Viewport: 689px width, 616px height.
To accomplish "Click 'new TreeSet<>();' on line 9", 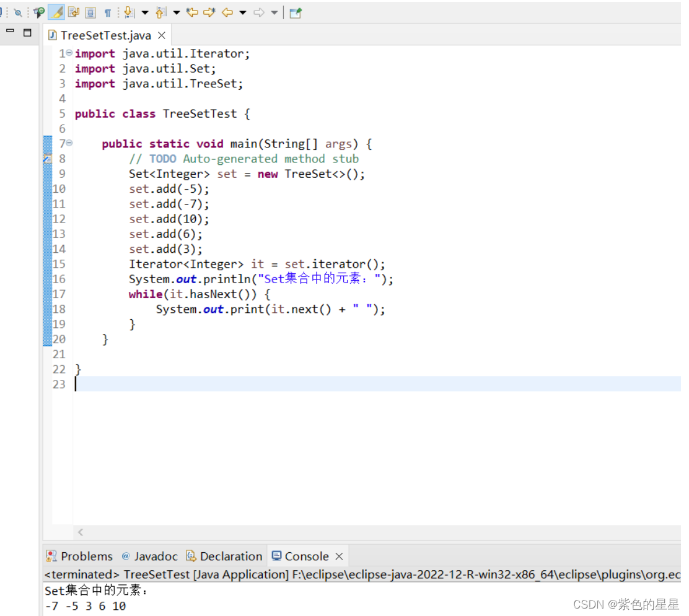I will click(x=312, y=174).
